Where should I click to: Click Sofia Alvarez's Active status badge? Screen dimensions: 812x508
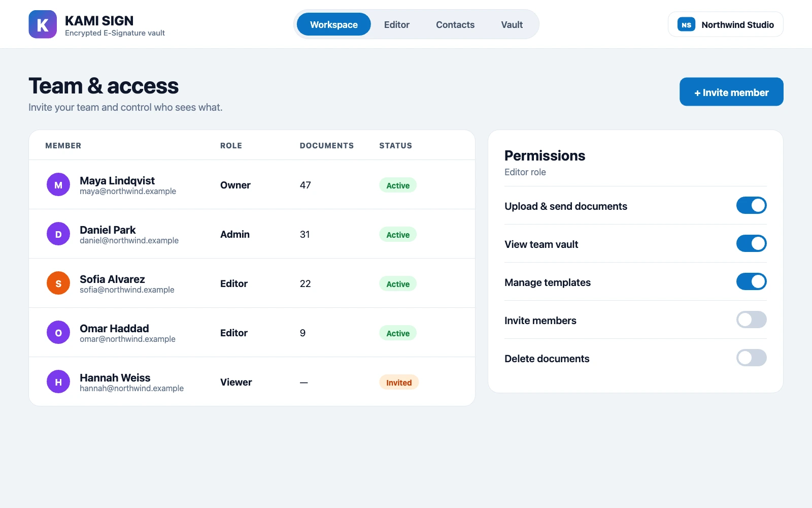coord(398,284)
